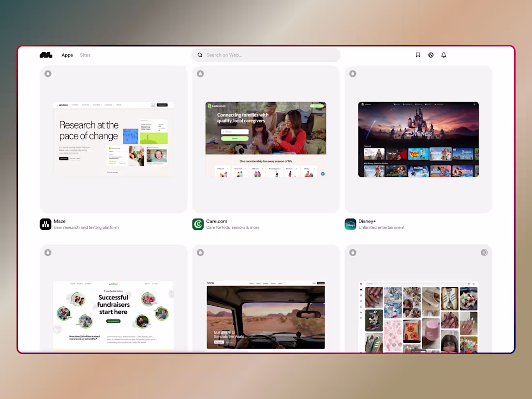
Task: Click the globe-style icon in header
Action: 431,55
